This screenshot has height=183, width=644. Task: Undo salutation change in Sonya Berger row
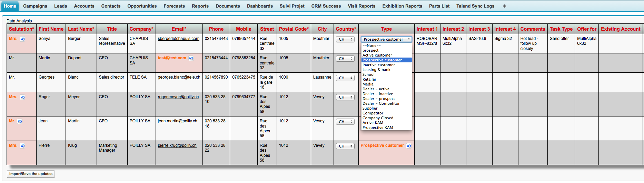[x=22, y=39]
